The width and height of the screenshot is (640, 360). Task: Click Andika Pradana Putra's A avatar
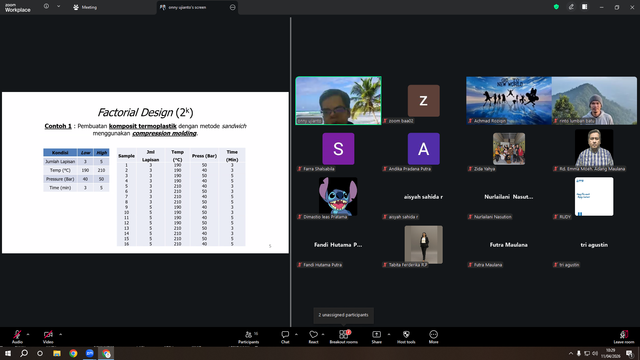click(424, 149)
